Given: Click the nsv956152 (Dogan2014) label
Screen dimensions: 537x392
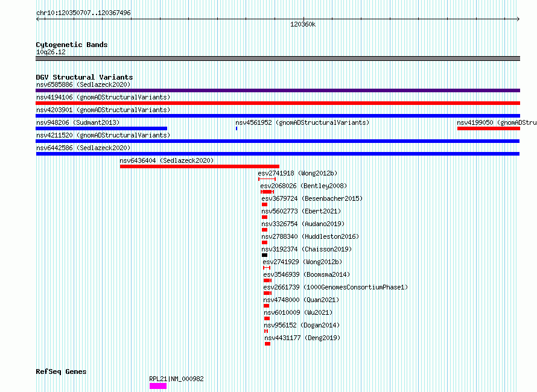Looking at the screenshot, I should pos(301,325).
